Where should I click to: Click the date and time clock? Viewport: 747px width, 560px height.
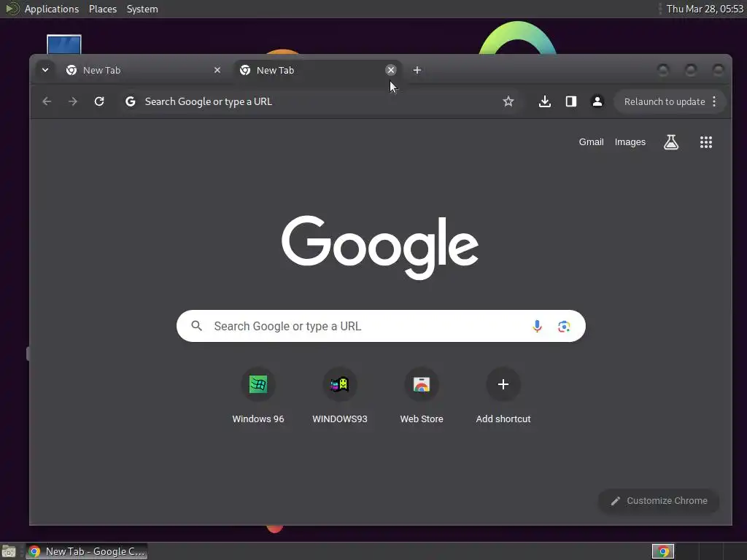pyautogui.click(x=705, y=9)
